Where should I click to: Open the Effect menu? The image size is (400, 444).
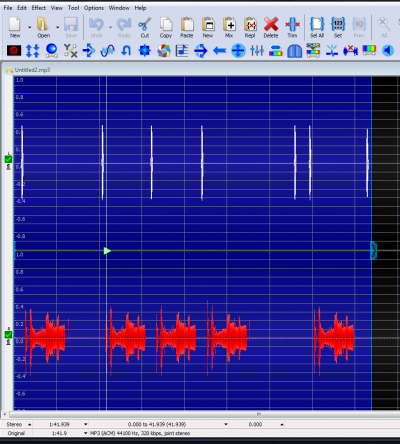39,8
